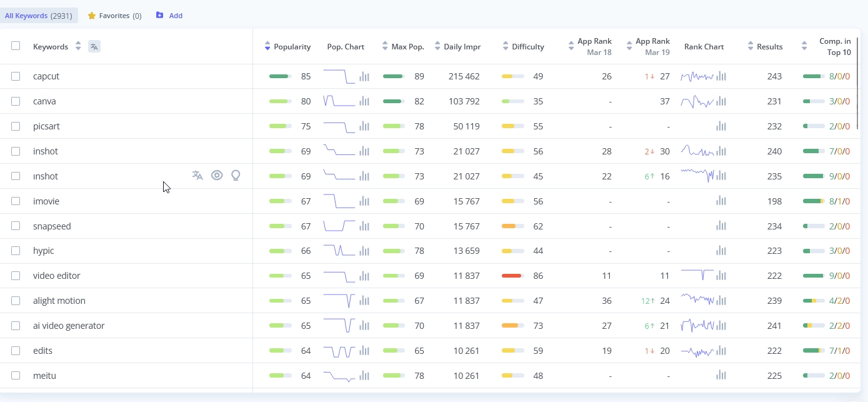Click eye icon in second inshot row
868x402 pixels.
tap(217, 176)
